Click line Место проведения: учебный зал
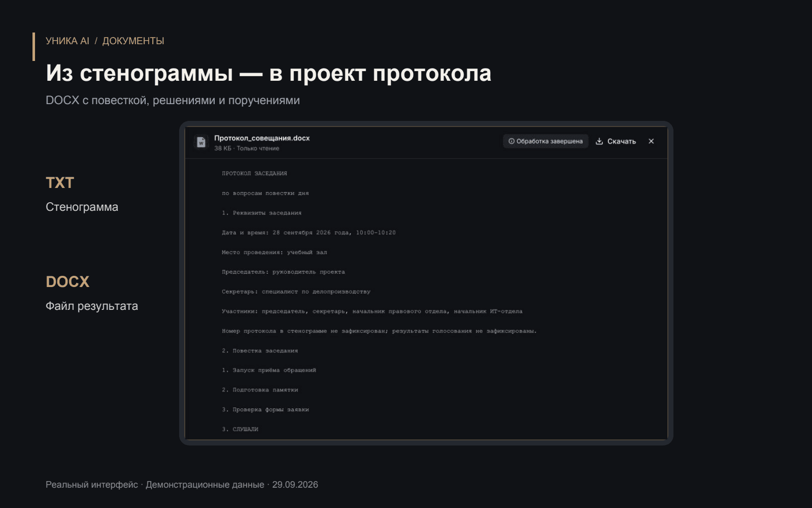Image resolution: width=812 pixels, height=508 pixels. (274, 252)
